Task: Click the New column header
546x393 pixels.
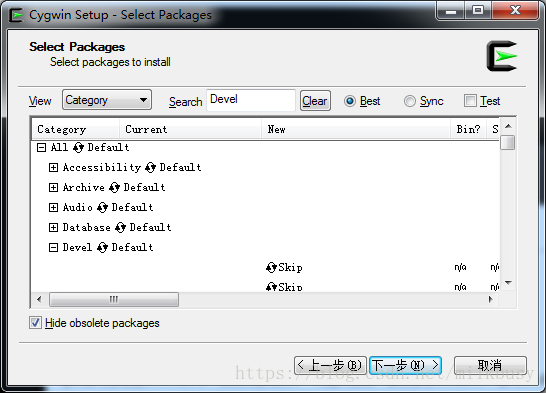Action: click(356, 129)
